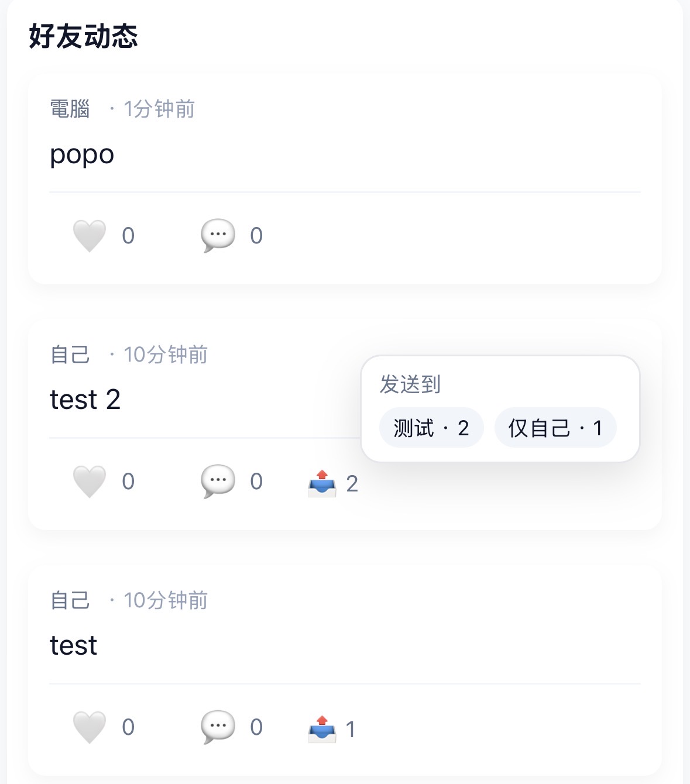Like the test 2 post
Image resolution: width=690 pixels, height=784 pixels.
pyautogui.click(x=89, y=482)
